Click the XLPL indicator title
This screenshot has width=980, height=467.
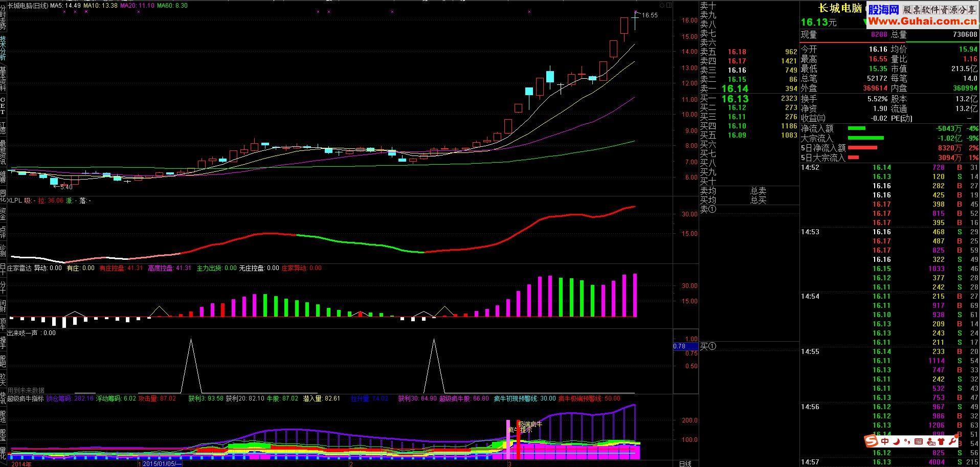coord(14,201)
